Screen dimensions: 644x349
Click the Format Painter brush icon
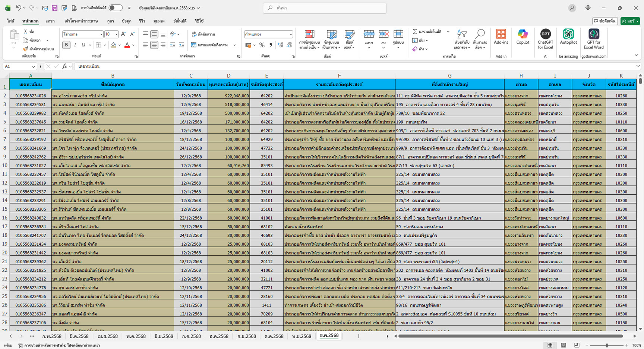pyautogui.click(x=25, y=49)
